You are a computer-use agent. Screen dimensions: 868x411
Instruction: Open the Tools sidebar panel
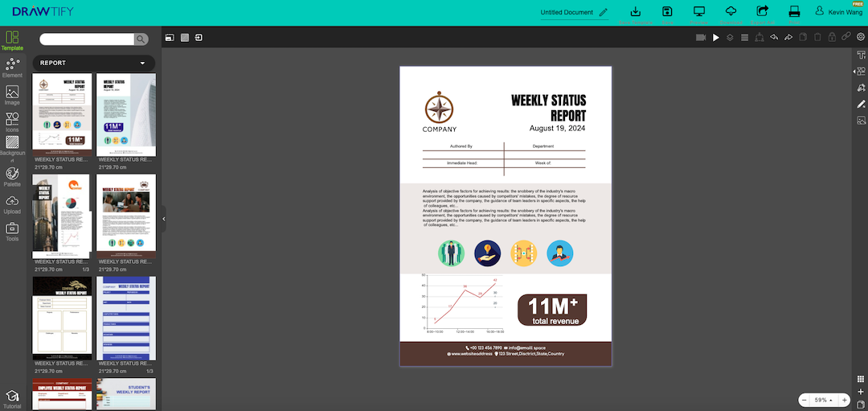point(12,232)
